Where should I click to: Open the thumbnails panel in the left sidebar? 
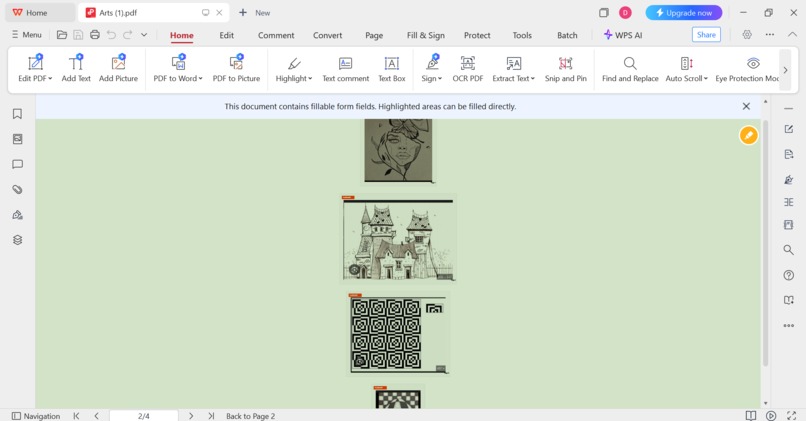[x=17, y=139]
